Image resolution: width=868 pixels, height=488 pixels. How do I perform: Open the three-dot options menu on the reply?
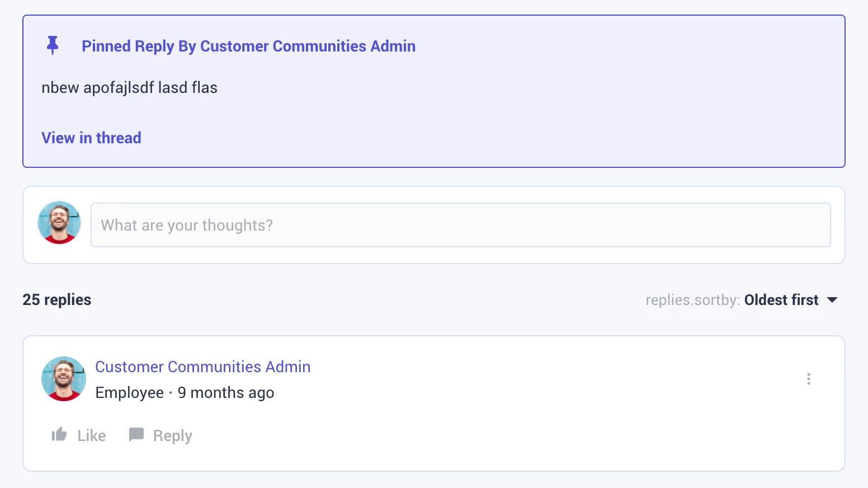click(809, 379)
